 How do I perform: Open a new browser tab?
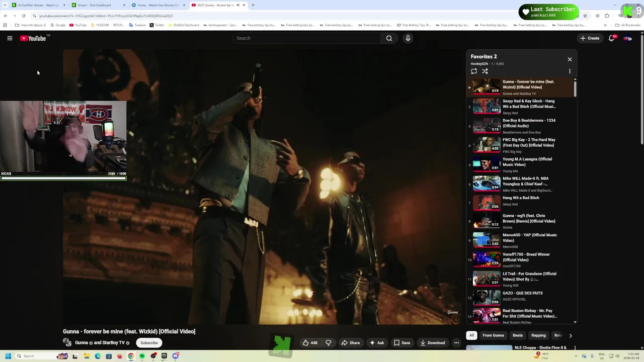click(x=253, y=5)
